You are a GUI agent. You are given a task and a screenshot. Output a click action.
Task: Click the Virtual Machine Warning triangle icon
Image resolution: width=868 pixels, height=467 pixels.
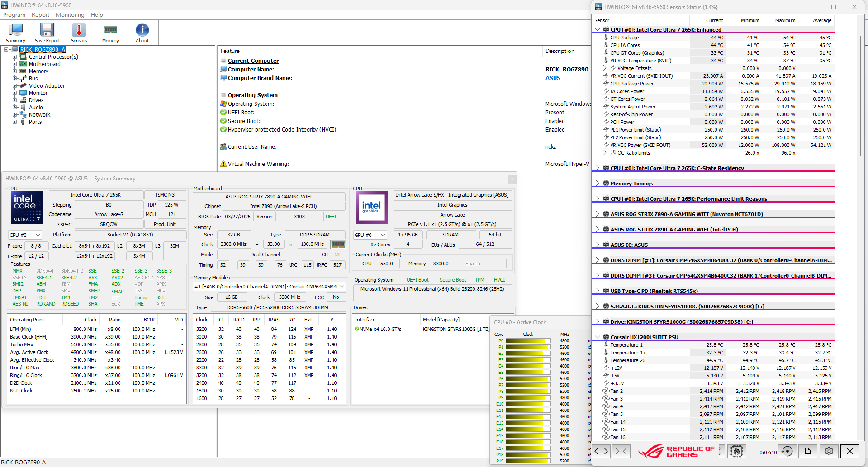tap(223, 164)
